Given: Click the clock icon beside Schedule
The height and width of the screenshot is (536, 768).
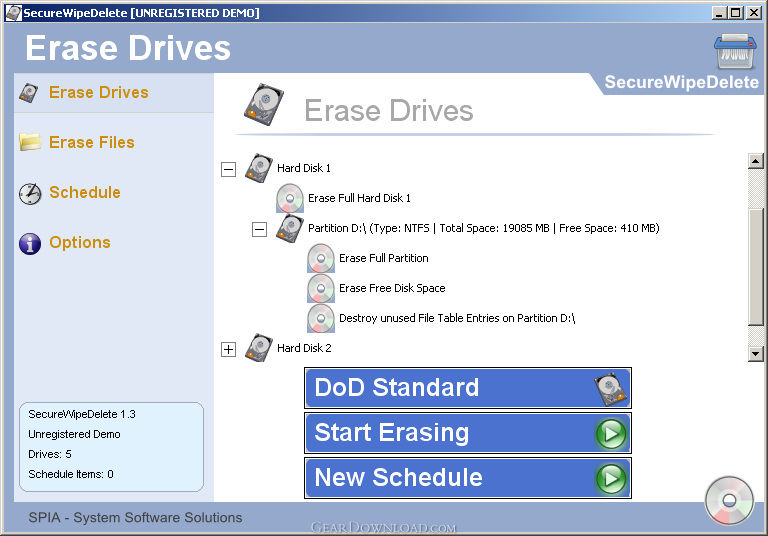Looking at the screenshot, I should pos(30,193).
